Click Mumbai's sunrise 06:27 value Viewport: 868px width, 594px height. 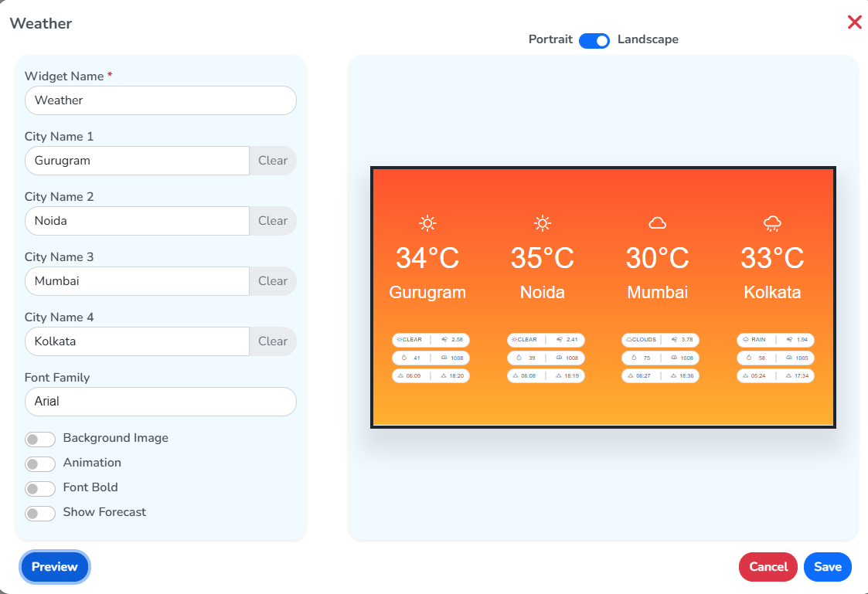pyautogui.click(x=643, y=375)
